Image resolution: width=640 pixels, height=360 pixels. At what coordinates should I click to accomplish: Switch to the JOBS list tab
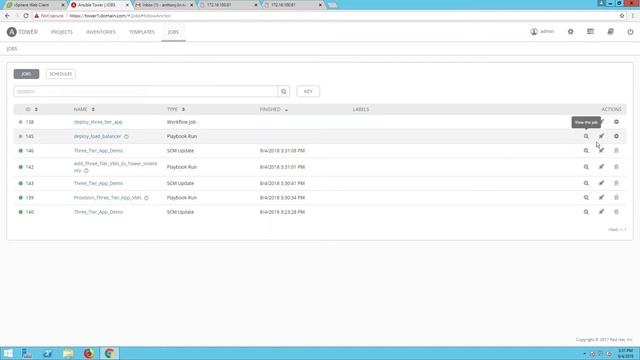click(26, 74)
